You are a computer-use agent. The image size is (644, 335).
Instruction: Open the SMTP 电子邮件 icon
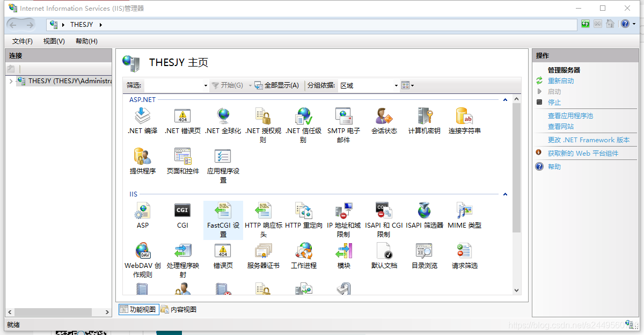pos(343,126)
